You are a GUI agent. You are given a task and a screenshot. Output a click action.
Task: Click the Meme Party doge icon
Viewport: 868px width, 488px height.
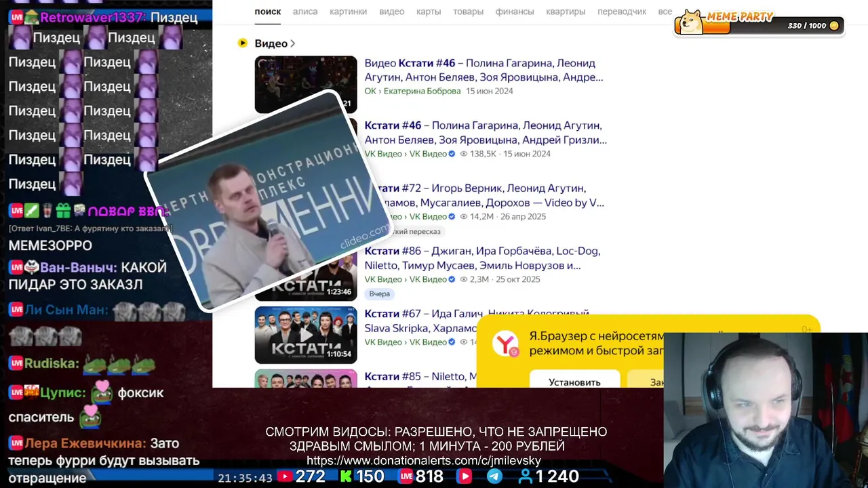pos(692,22)
